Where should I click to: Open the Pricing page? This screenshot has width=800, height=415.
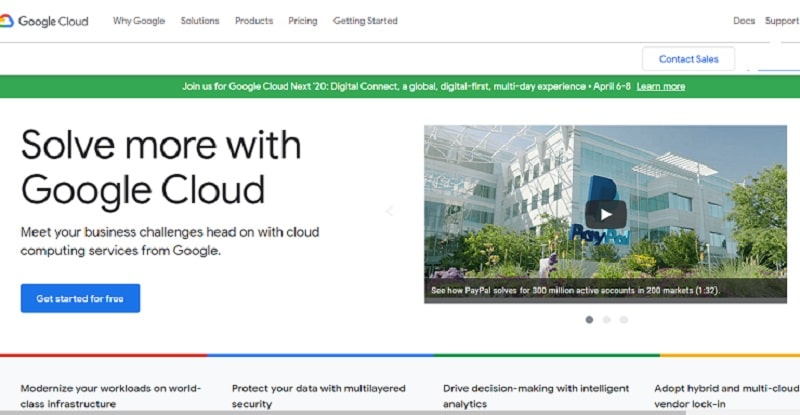click(303, 21)
